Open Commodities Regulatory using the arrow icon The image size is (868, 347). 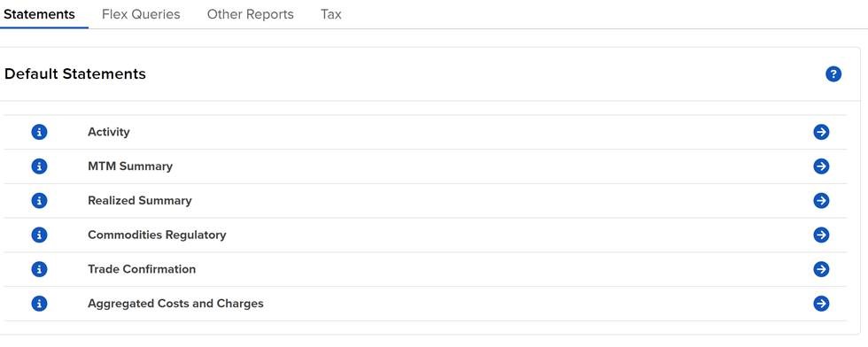tap(821, 235)
